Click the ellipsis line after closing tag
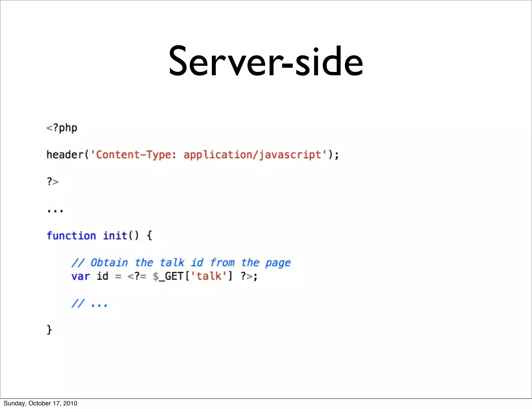The image size is (532, 409). pyautogui.click(x=55, y=210)
